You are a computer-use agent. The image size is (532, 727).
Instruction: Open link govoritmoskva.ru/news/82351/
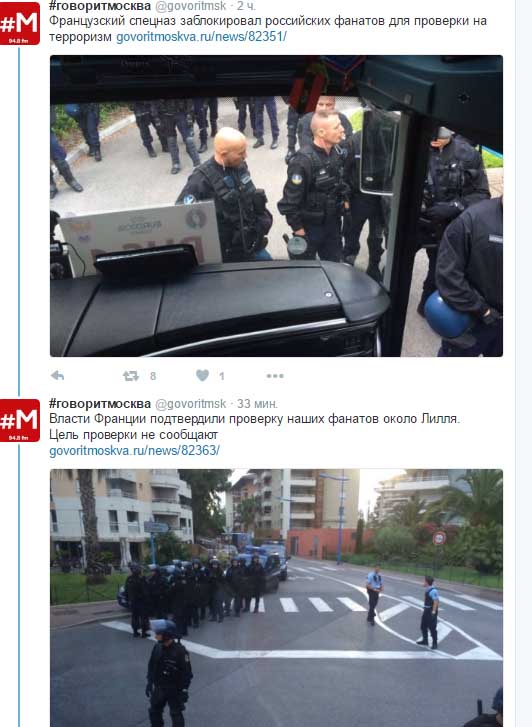coord(201,37)
